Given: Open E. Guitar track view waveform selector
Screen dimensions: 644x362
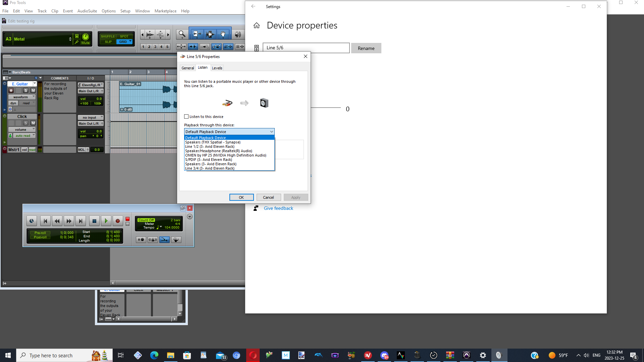Looking at the screenshot, I should (22, 97).
